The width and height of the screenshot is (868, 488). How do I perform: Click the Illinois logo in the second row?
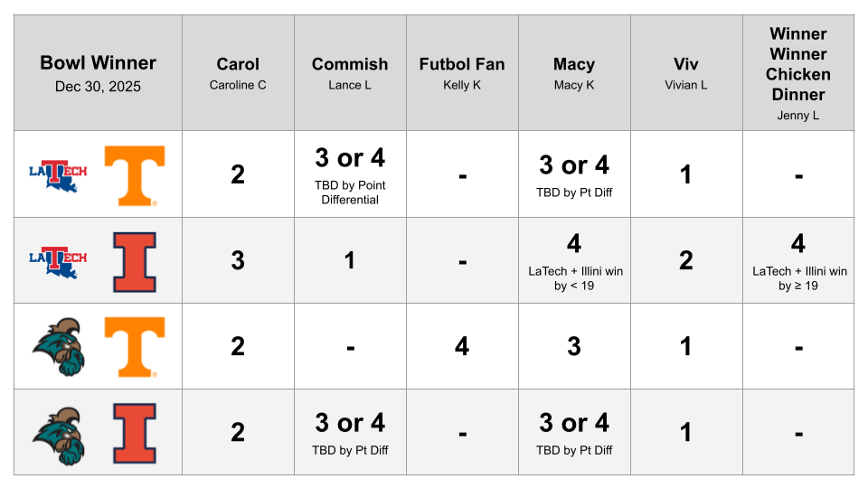point(135,261)
